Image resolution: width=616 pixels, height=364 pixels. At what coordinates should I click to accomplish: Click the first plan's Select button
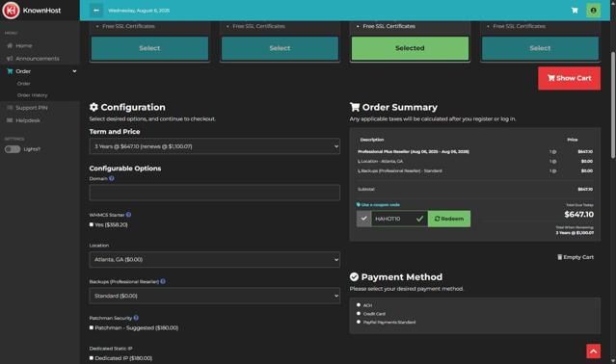point(149,48)
